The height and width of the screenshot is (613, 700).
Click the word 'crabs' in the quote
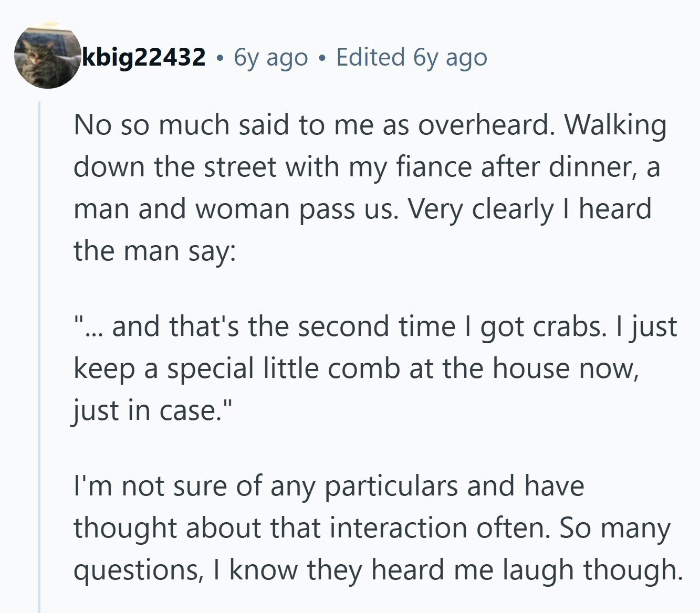(567, 326)
